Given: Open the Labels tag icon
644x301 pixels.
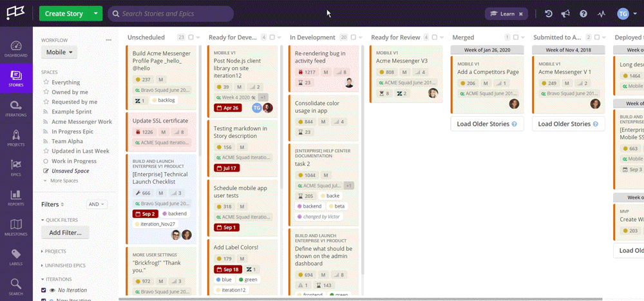Looking at the screenshot, I should [16, 257].
